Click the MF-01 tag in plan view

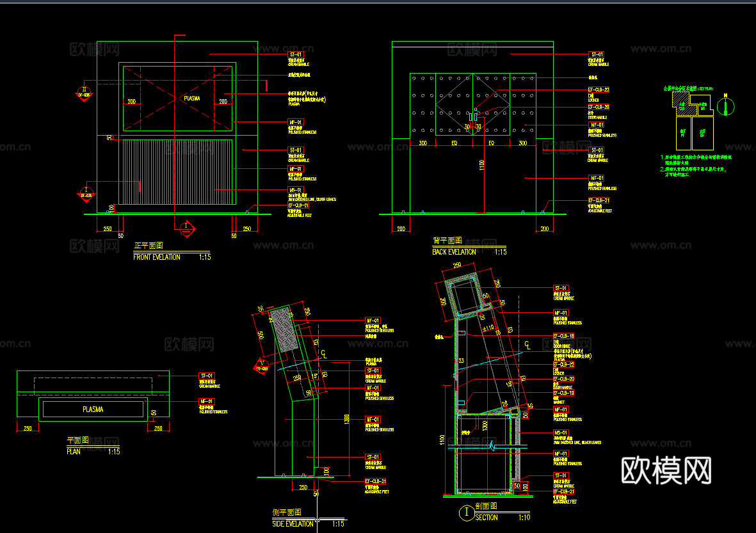[x=207, y=401]
